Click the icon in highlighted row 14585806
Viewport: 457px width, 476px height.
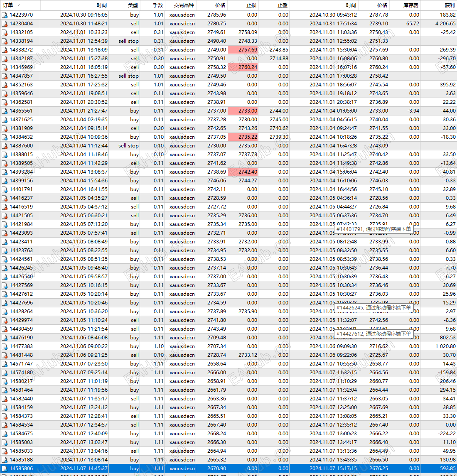[x=4, y=469]
